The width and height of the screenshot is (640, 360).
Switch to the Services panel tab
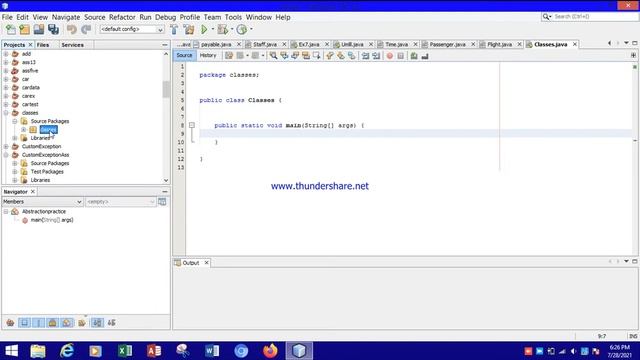[73, 45]
